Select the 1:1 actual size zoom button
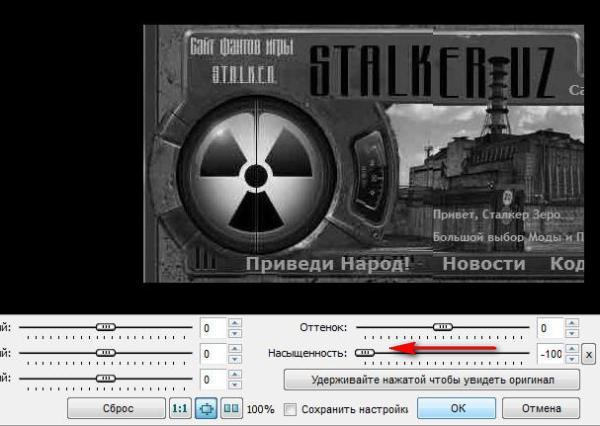Viewport: 600px width, 426px height. click(180, 408)
